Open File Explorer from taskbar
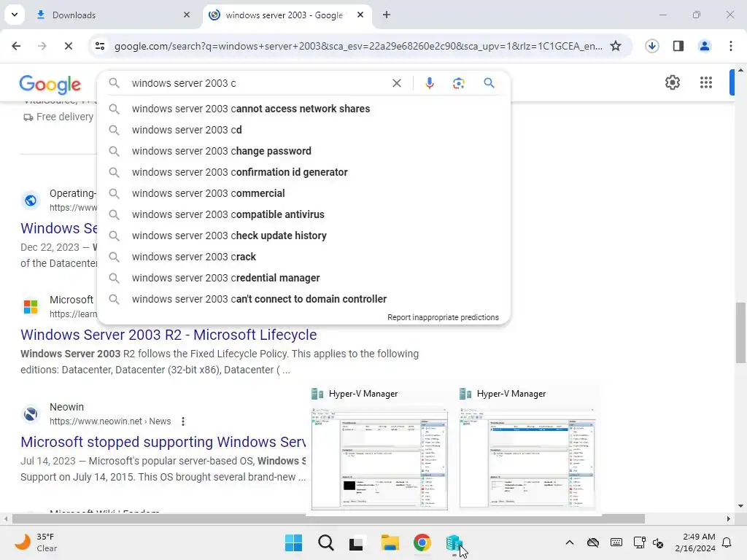This screenshot has height=560, width=747. click(x=390, y=542)
